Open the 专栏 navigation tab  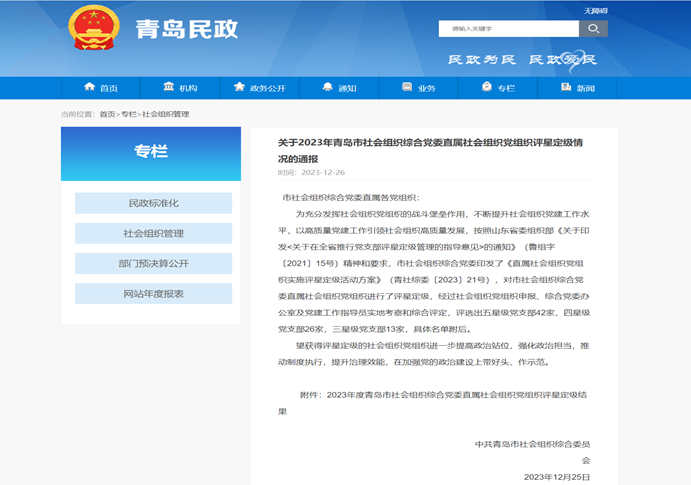point(498,88)
